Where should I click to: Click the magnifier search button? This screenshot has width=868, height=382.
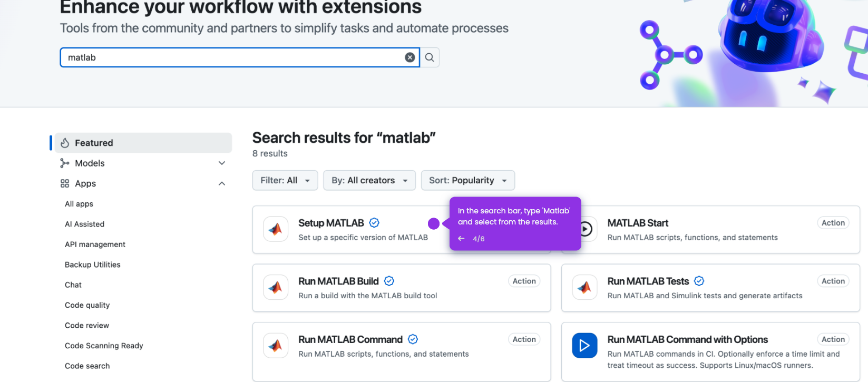[x=430, y=57]
